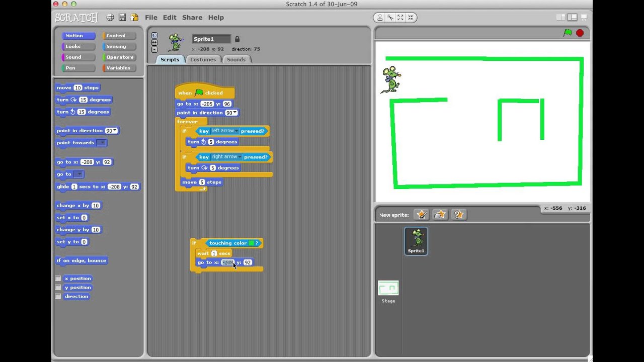Viewport: 644px width, 362px height.
Task: Switch to full stage view mode
Action: pos(573,18)
